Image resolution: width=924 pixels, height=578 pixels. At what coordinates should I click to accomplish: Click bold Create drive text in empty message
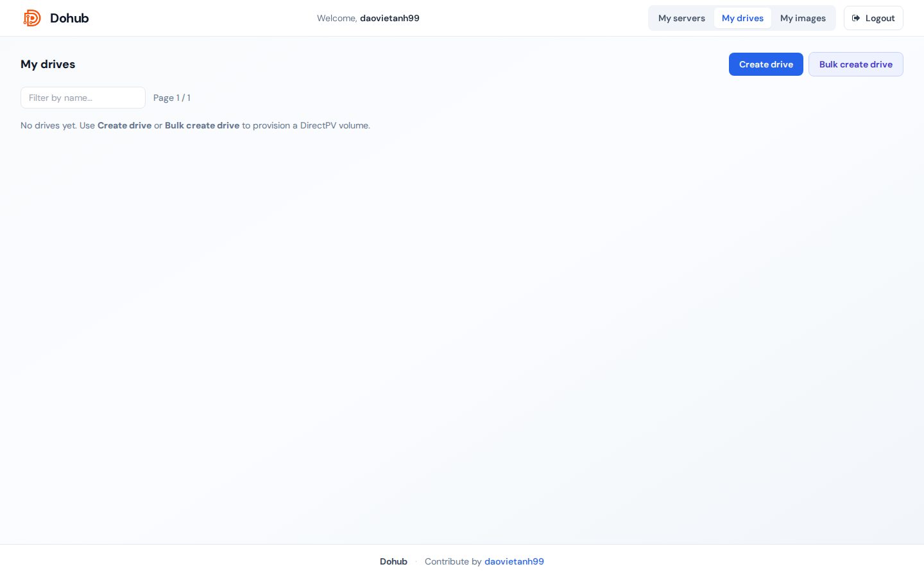coord(124,125)
